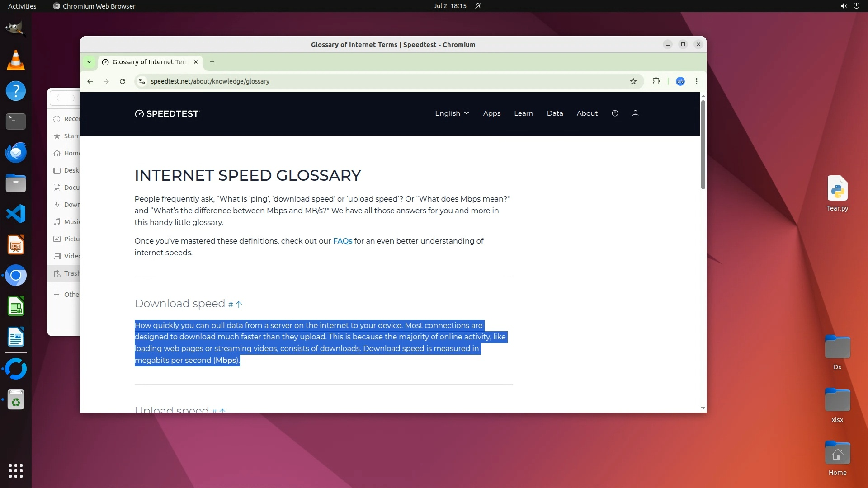The width and height of the screenshot is (868, 488).
Task: Click the page vertical scrollbar thumb
Action: (703, 145)
